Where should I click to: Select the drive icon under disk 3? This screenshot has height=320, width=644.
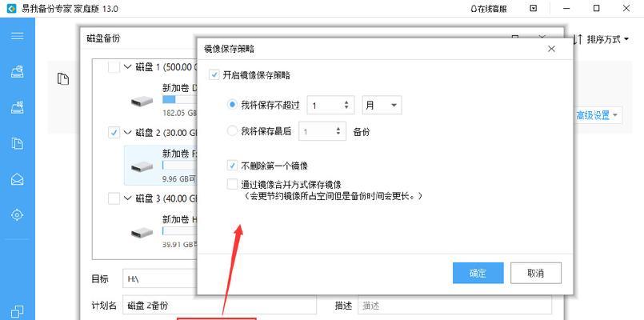[142, 233]
